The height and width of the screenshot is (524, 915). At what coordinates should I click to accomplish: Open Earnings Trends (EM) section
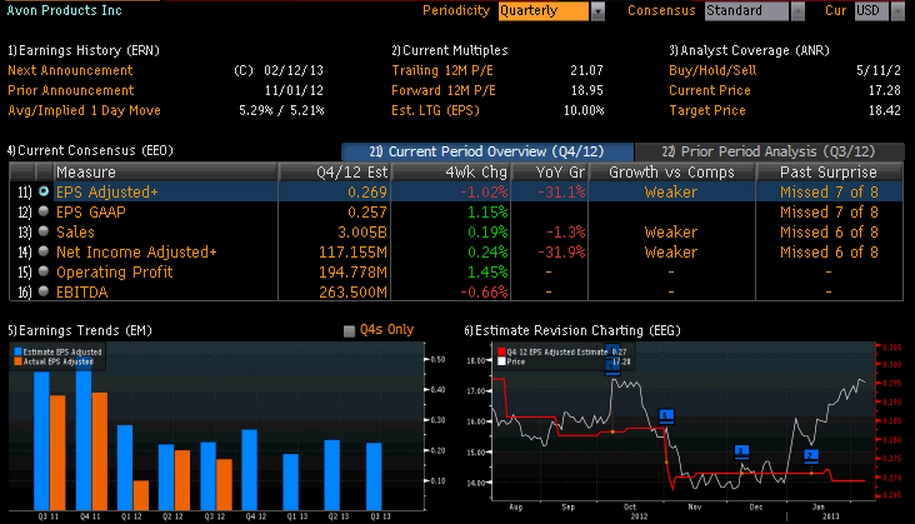coord(79,330)
